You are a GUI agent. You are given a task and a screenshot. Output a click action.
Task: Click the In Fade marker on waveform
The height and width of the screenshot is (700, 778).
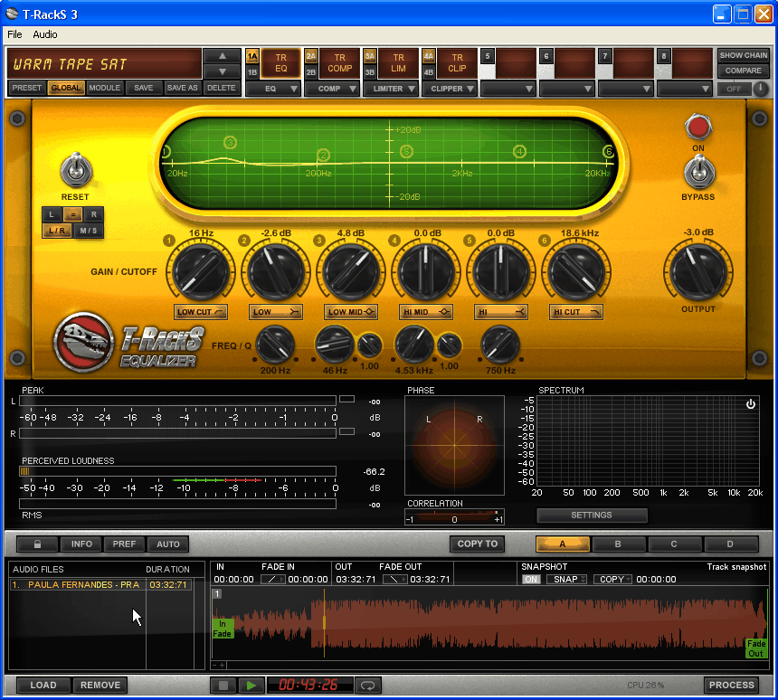pyautogui.click(x=223, y=629)
